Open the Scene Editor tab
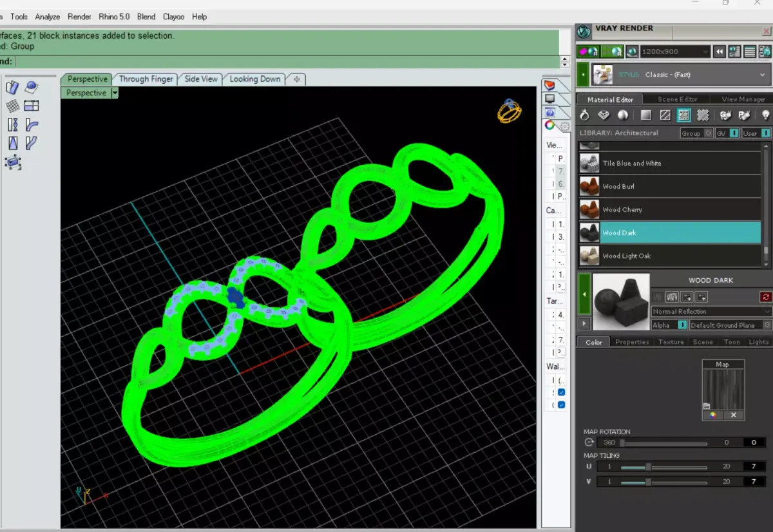 click(x=677, y=99)
